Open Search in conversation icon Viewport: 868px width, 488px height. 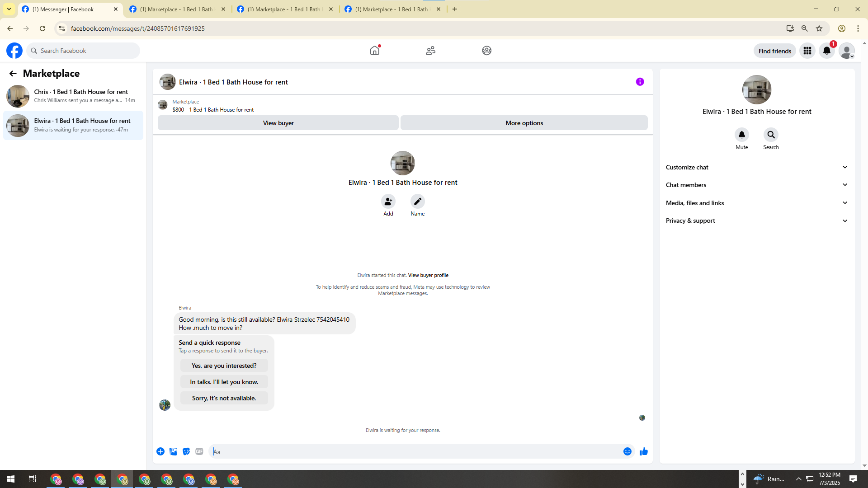click(771, 135)
